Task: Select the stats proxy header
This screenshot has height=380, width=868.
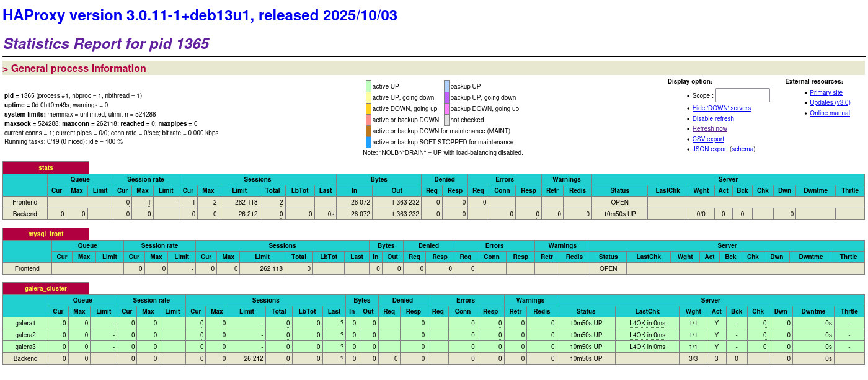Action: click(46, 167)
